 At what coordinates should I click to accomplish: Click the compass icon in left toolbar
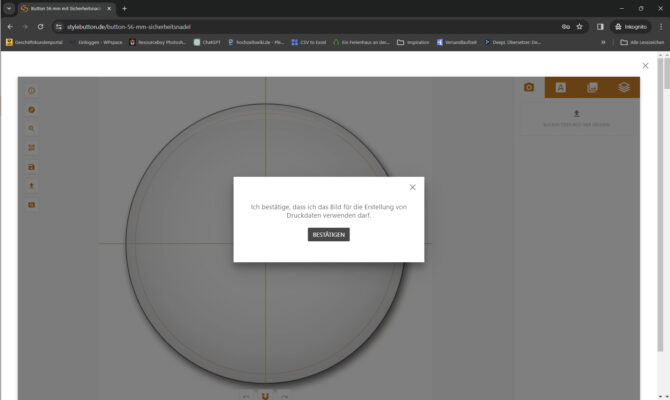(x=32, y=110)
